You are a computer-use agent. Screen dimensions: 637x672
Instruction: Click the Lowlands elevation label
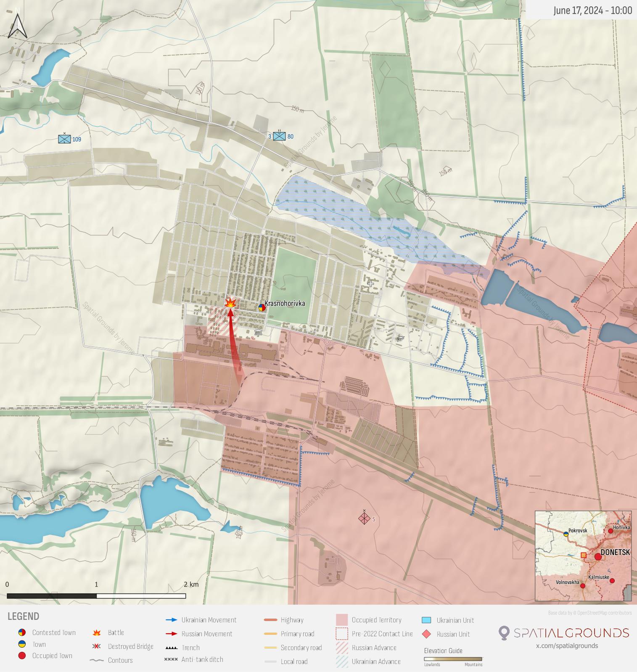click(432, 664)
